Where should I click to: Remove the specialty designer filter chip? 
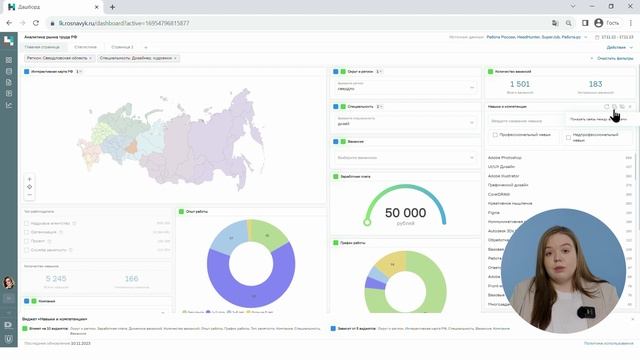176,58
